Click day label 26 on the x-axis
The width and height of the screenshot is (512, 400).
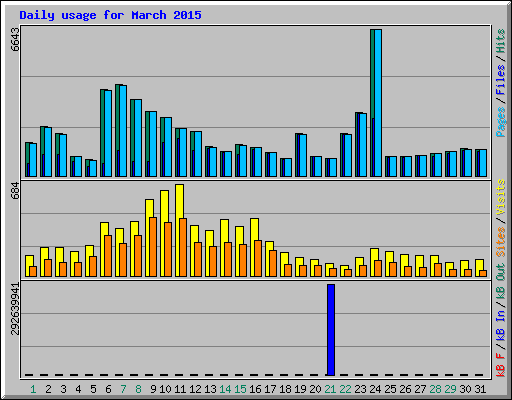[x=405, y=389]
